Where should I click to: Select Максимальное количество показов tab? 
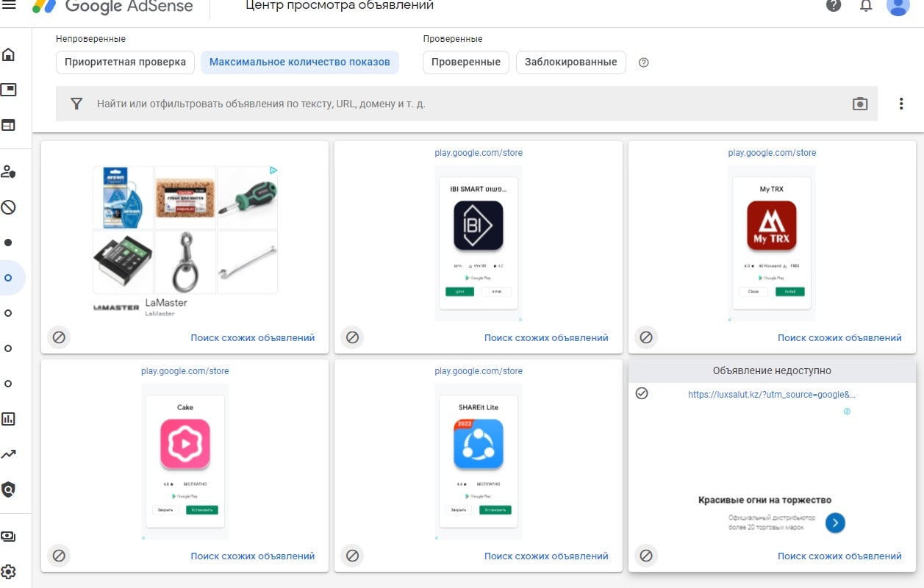click(300, 62)
